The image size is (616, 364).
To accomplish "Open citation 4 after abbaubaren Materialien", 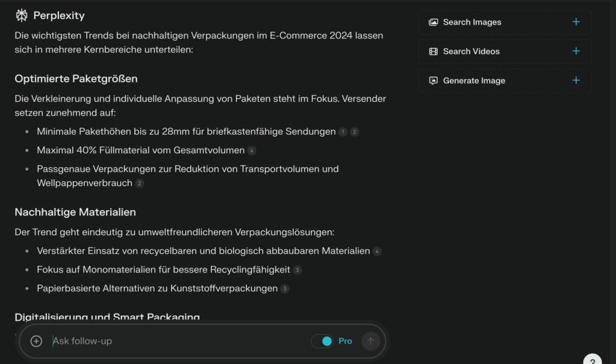I will (377, 251).
